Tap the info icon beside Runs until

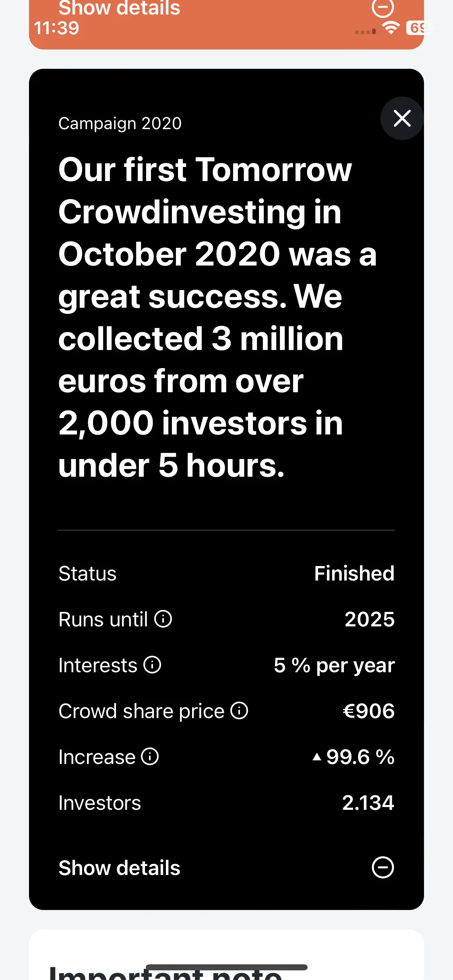(163, 619)
